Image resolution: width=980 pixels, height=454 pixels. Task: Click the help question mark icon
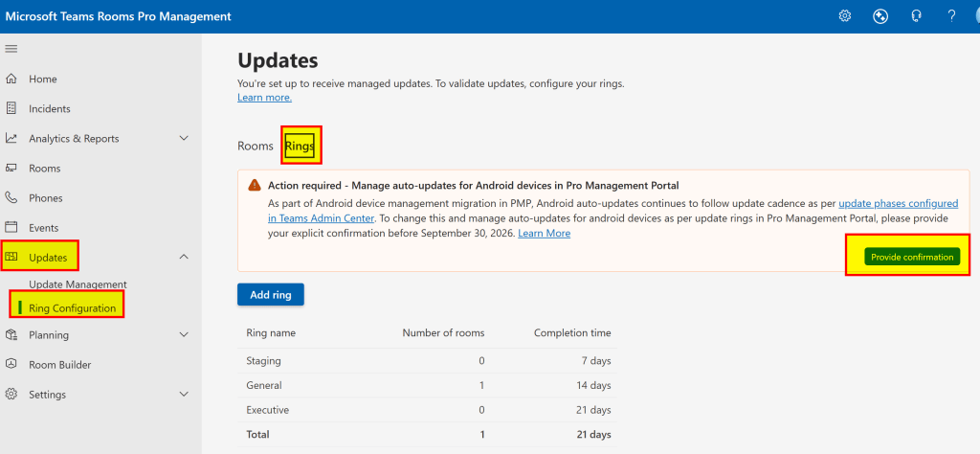pyautogui.click(x=952, y=16)
